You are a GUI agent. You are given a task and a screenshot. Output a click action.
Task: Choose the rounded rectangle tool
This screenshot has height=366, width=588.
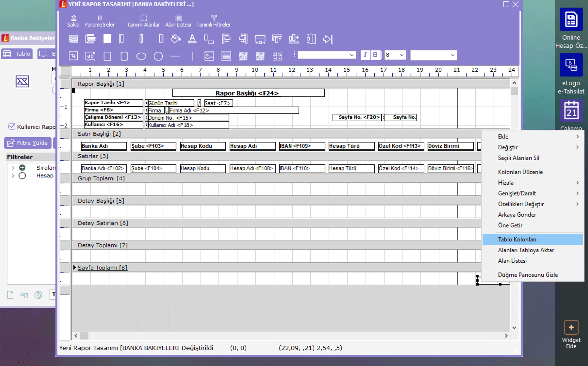[124, 56]
